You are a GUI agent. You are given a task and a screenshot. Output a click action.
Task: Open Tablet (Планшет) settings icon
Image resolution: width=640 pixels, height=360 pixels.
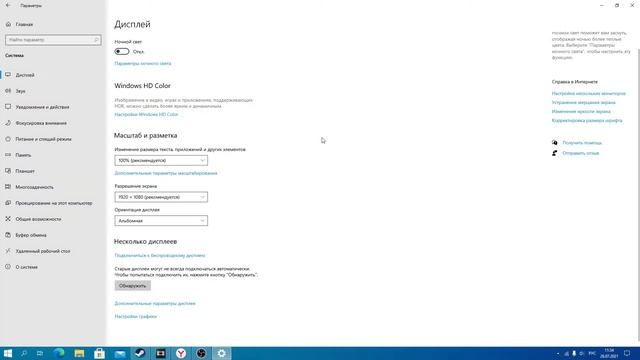point(8,171)
